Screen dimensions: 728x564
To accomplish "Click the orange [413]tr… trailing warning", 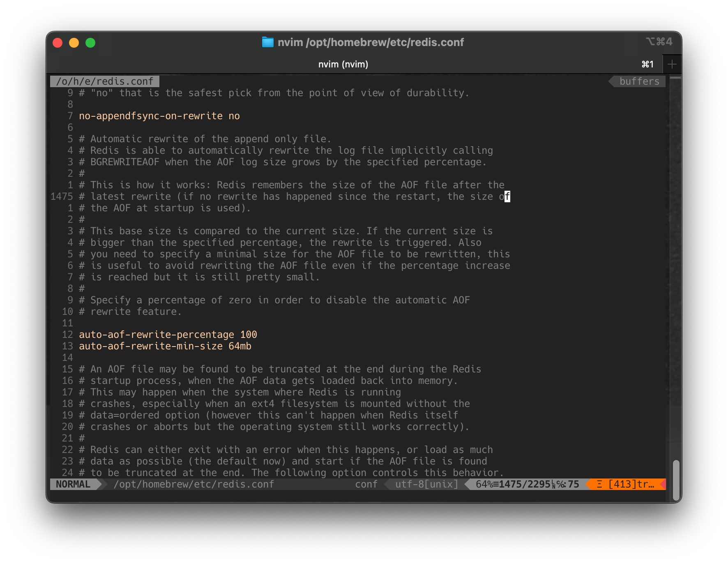I will click(626, 484).
